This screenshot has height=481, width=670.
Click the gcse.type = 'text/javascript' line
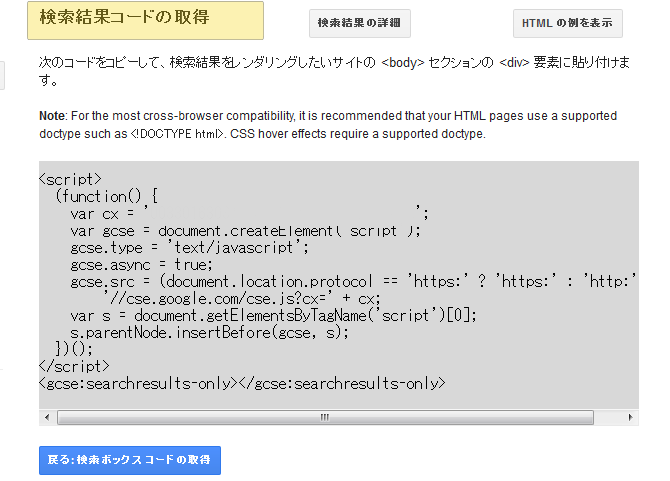189,247
